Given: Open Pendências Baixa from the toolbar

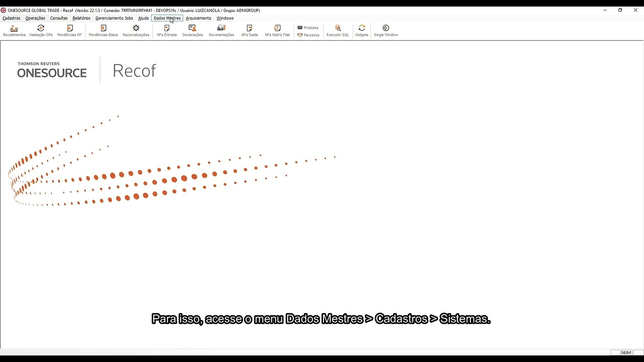Looking at the screenshot, I should click(x=103, y=31).
